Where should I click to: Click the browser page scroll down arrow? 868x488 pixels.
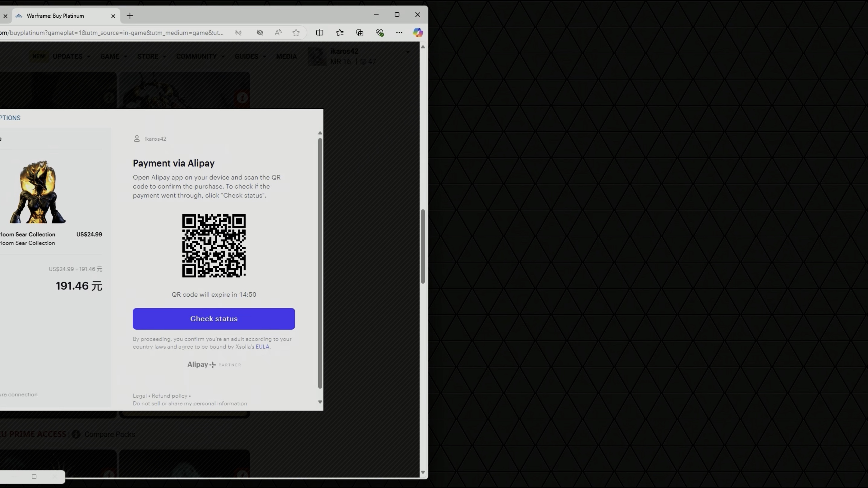coord(423,472)
